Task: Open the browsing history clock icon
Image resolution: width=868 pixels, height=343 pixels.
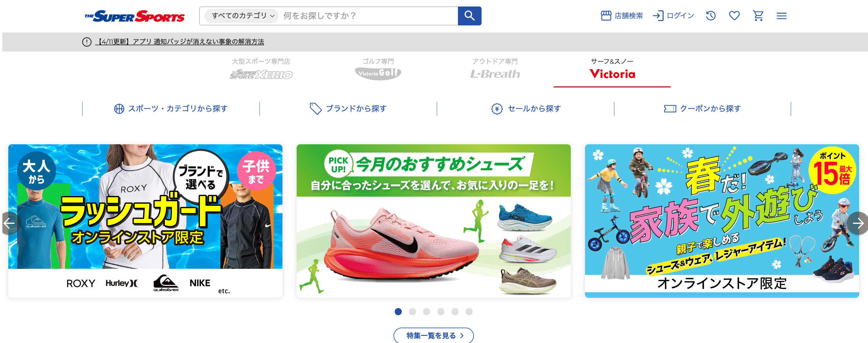Action: 711,15
